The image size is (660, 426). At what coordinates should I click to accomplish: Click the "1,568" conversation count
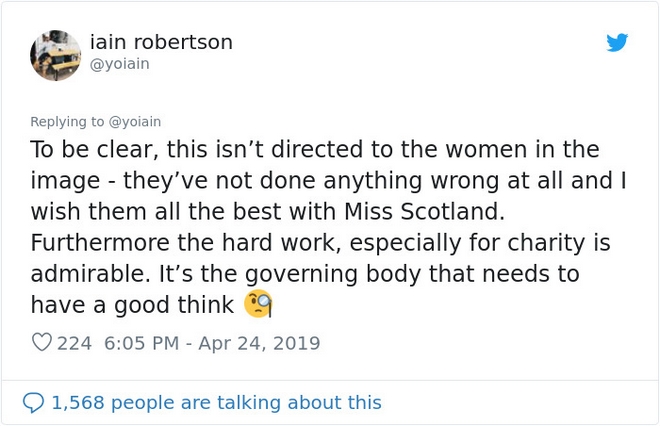pyautogui.click(x=79, y=402)
